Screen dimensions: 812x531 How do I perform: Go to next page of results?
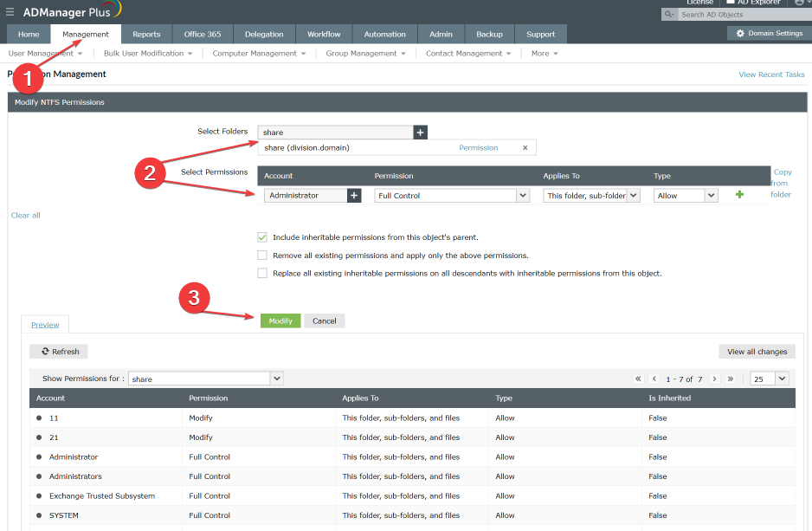[x=715, y=379]
